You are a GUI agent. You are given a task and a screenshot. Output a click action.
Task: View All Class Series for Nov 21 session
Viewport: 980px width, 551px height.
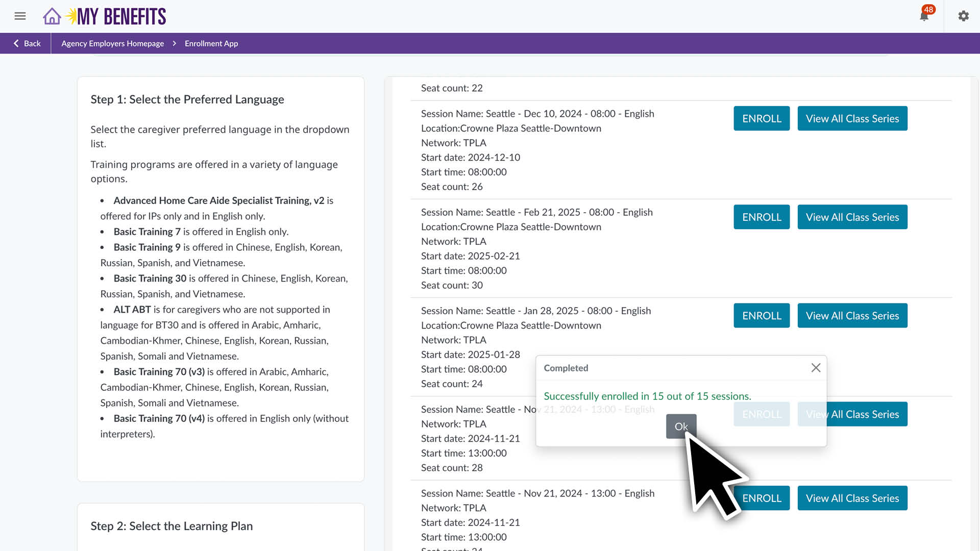tap(852, 498)
